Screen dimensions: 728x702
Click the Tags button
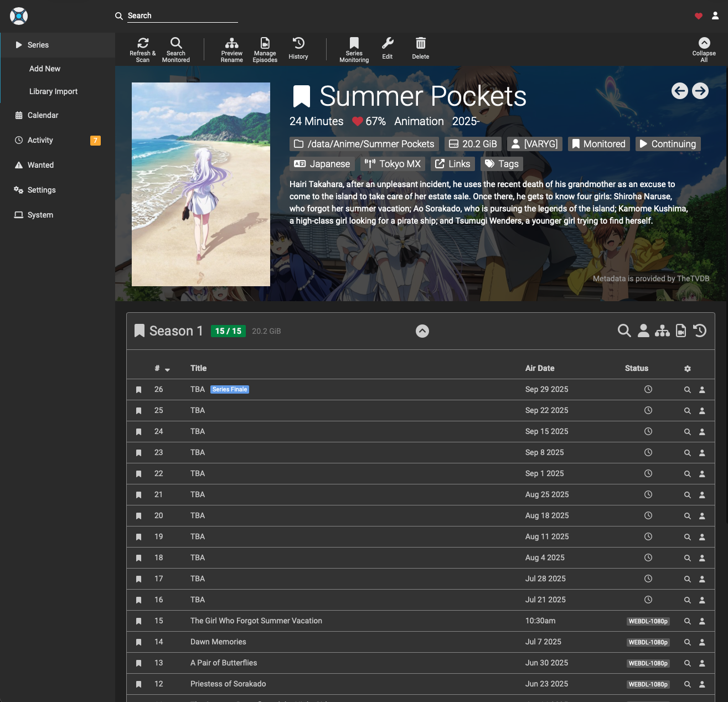pyautogui.click(x=502, y=164)
